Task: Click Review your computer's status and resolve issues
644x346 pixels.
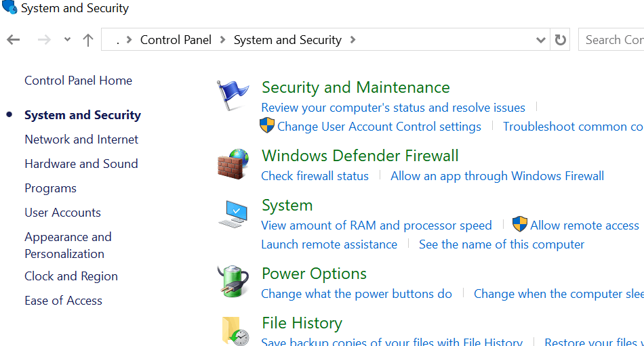Action: point(393,108)
